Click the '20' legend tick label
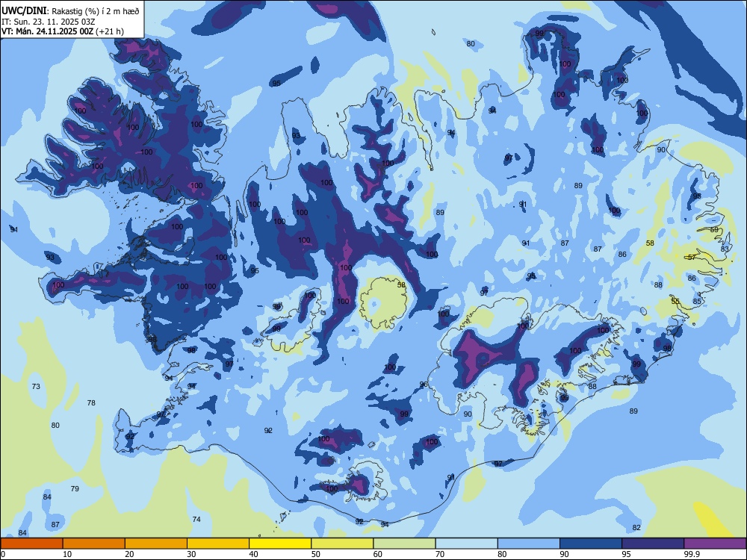The height and width of the screenshot is (560, 747). point(129,554)
